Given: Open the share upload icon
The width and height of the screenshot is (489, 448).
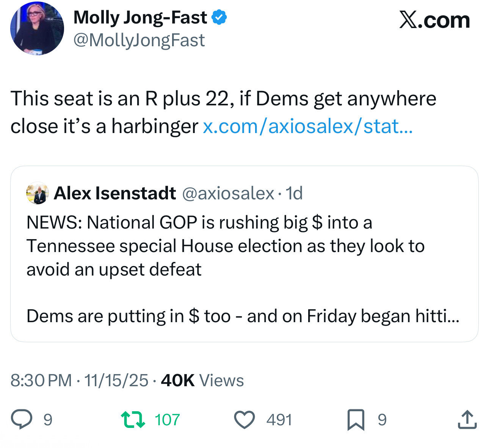Looking at the screenshot, I should [x=467, y=420].
